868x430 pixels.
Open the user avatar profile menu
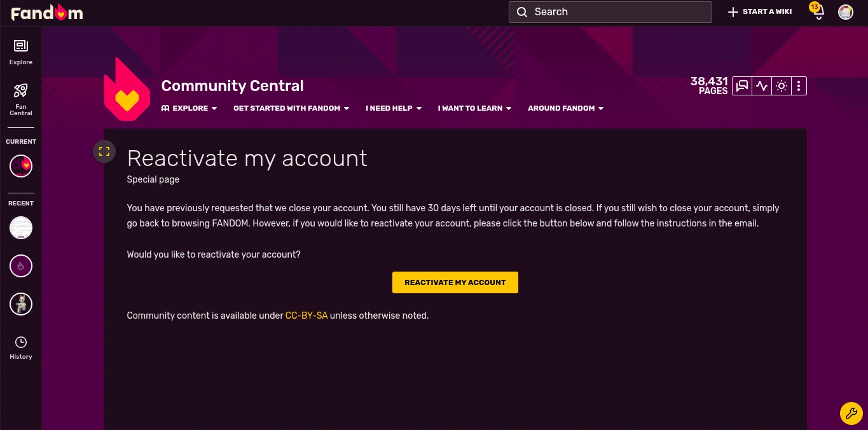(845, 12)
